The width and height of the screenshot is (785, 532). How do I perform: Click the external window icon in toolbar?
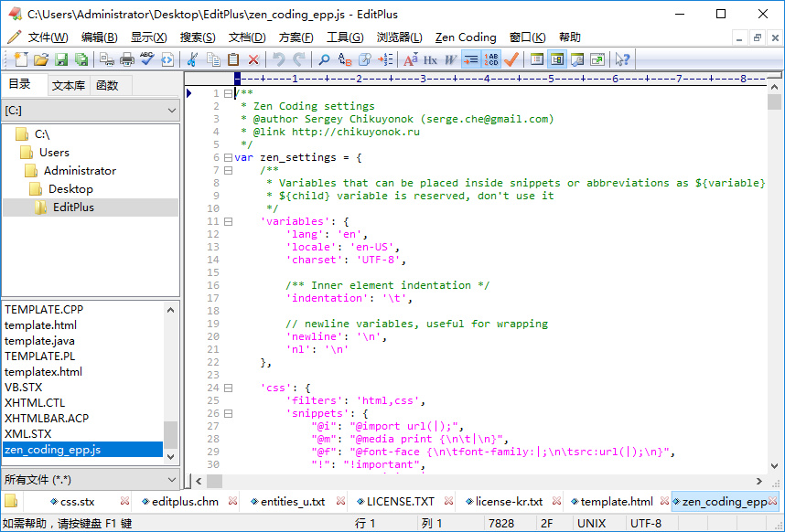(x=597, y=59)
